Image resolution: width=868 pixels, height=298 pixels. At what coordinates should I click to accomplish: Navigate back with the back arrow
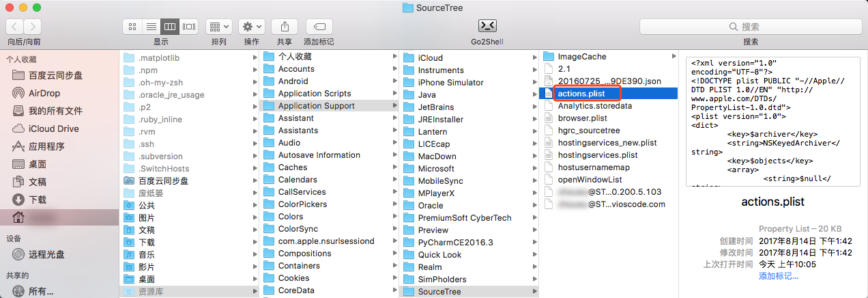pos(14,27)
